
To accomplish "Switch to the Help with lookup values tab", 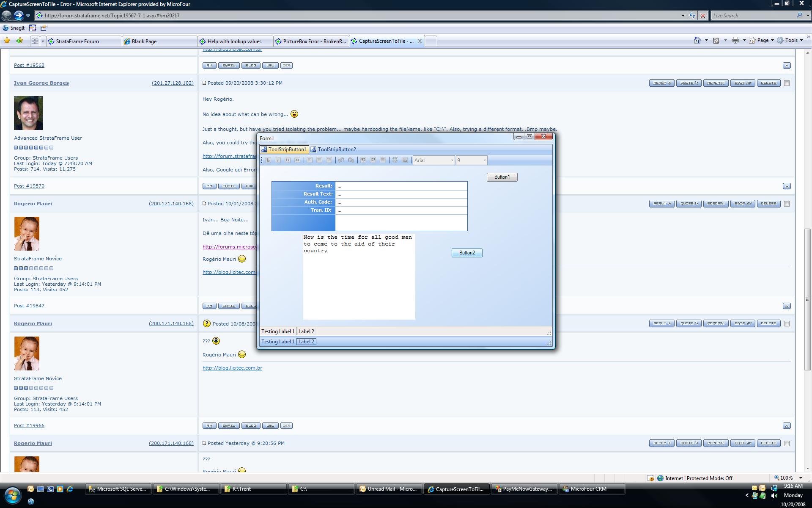I will click(x=234, y=41).
